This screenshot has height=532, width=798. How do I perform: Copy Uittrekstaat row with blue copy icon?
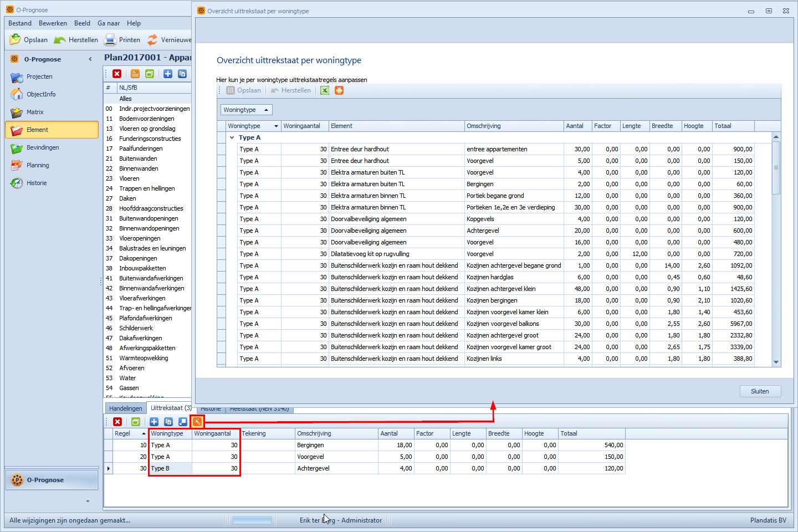(168, 422)
